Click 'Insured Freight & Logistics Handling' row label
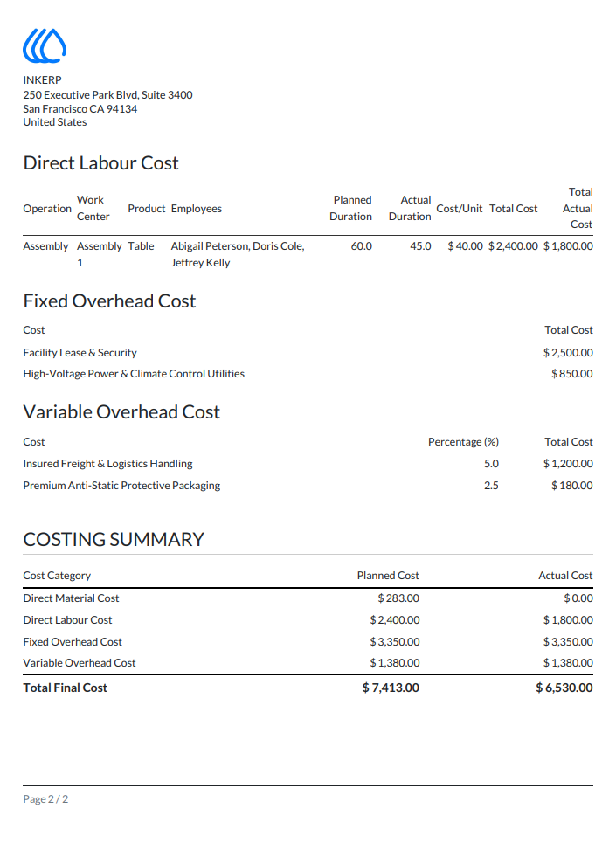The width and height of the screenshot is (616, 843). click(x=107, y=464)
